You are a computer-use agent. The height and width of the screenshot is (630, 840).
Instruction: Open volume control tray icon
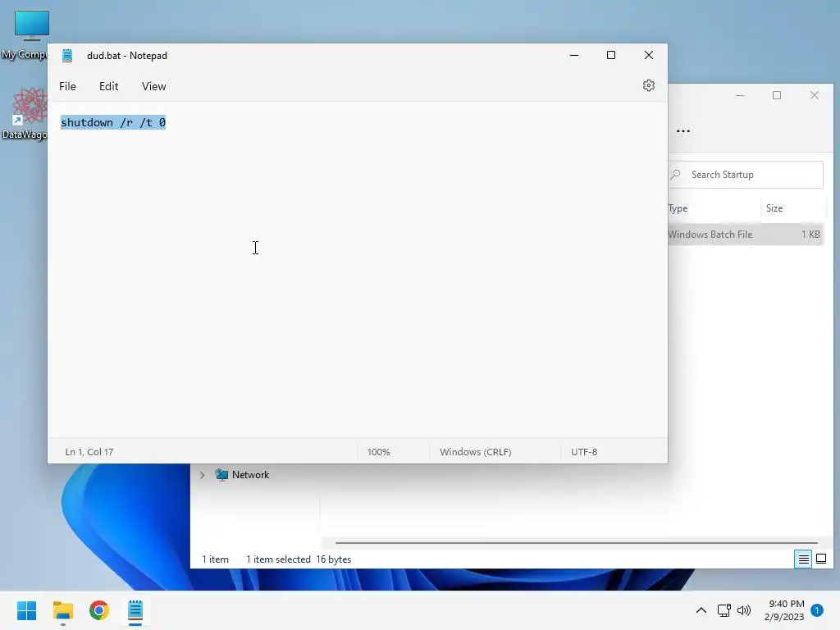pyautogui.click(x=744, y=610)
